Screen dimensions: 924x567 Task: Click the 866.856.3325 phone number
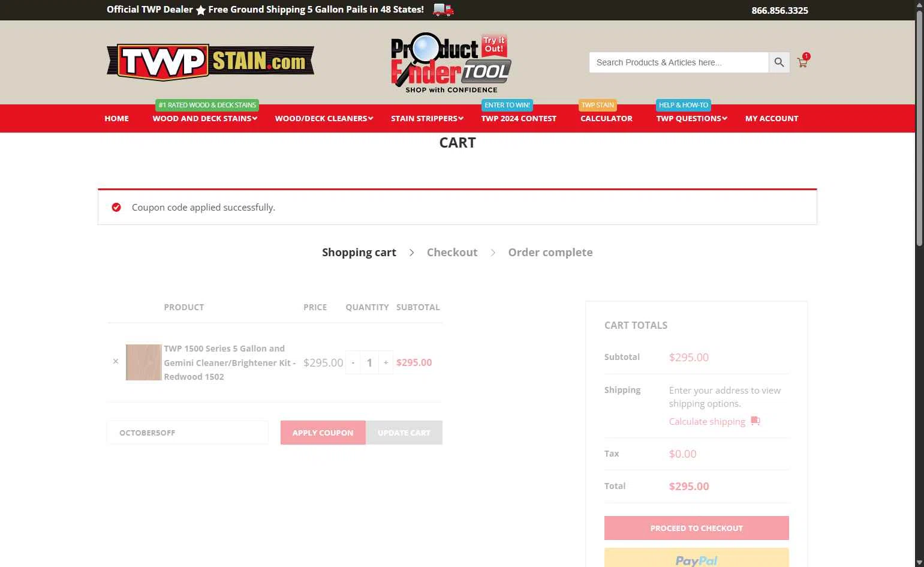coord(779,10)
